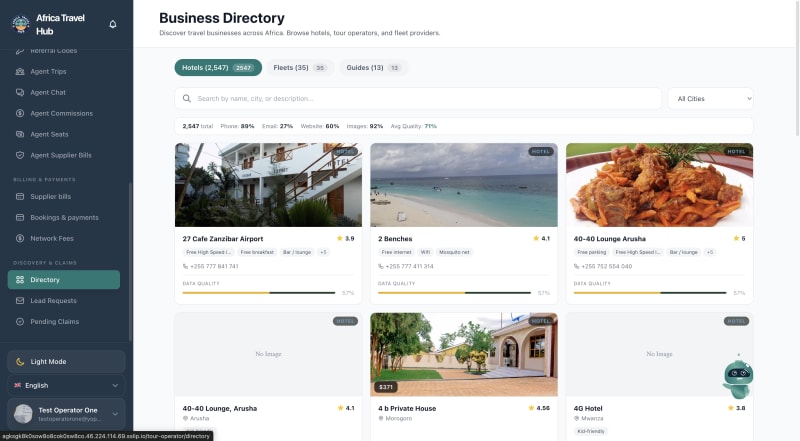Click the Agent Trips sidebar icon

pos(20,71)
